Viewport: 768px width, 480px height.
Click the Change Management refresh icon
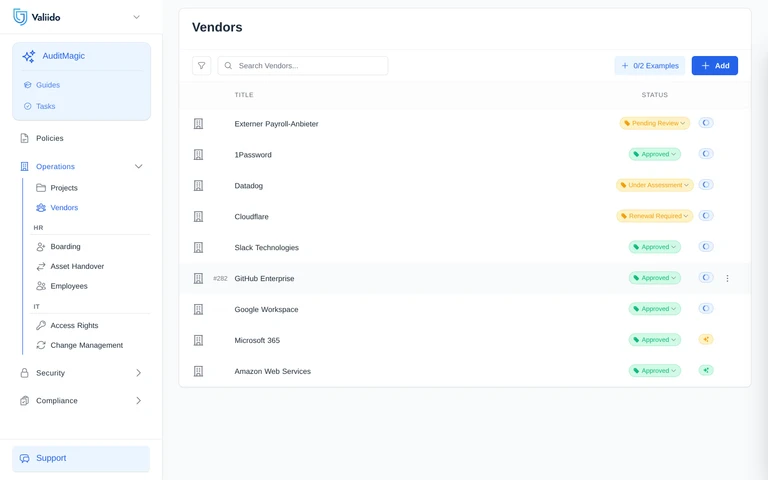pyautogui.click(x=41, y=345)
